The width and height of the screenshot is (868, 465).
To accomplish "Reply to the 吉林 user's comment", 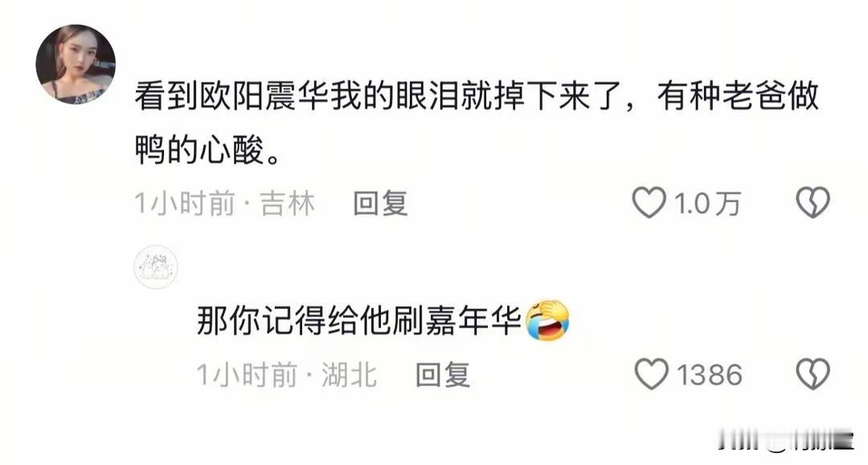I will pos(380,204).
